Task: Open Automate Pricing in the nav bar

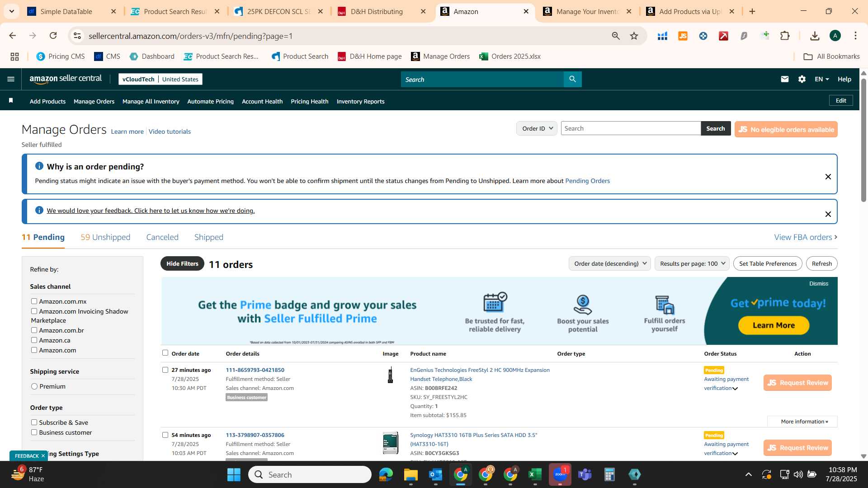Action: [210, 101]
